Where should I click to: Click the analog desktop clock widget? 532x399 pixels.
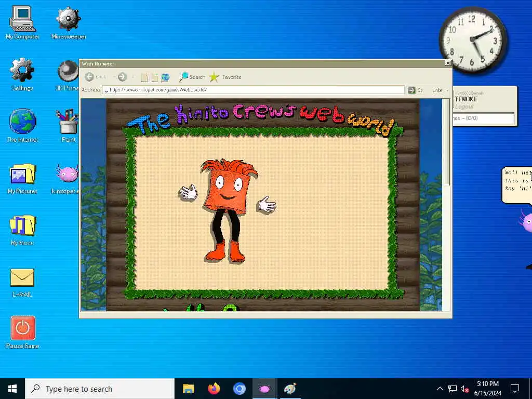tap(473, 39)
